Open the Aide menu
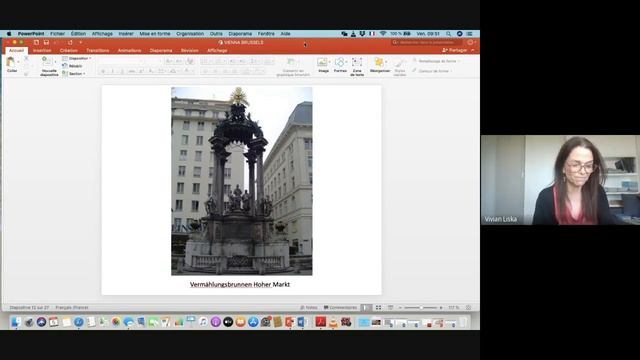Screen dimensions: 640x360 pos(286,34)
